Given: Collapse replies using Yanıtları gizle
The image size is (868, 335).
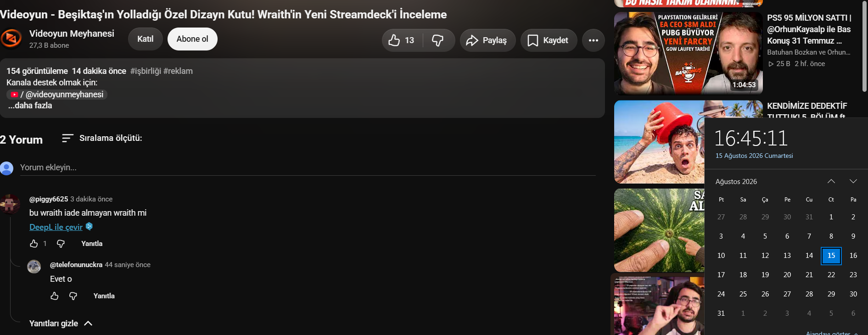Looking at the screenshot, I should pyautogui.click(x=61, y=324).
